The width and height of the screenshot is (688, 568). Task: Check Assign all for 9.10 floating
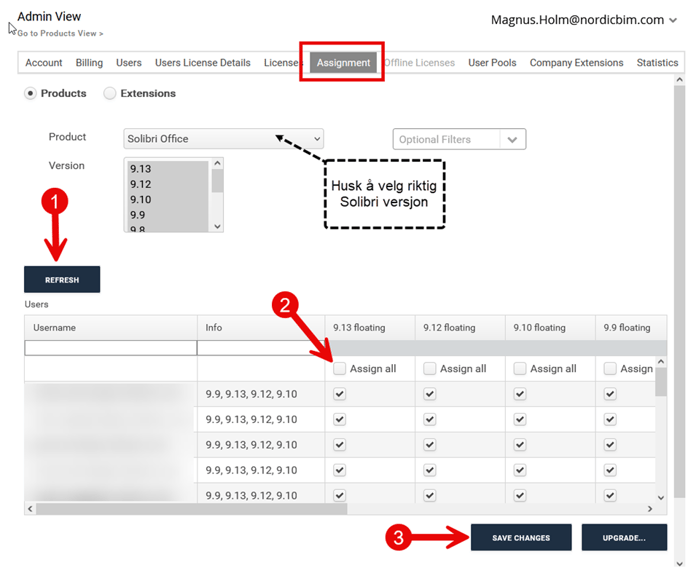click(520, 368)
